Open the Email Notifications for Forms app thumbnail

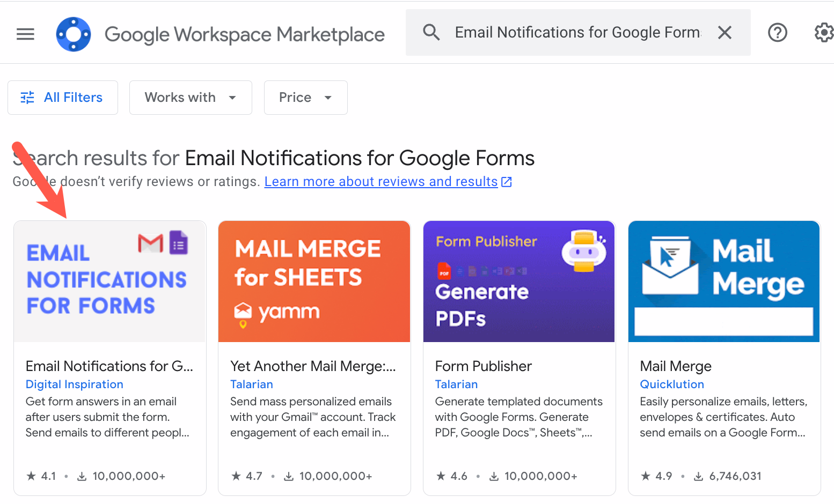(x=109, y=281)
